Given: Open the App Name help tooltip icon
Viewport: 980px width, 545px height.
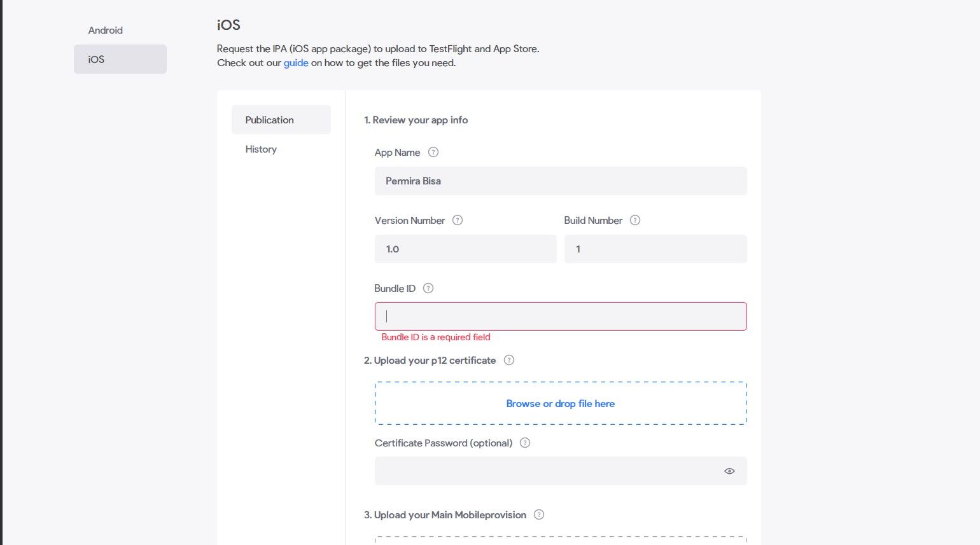Looking at the screenshot, I should [433, 152].
